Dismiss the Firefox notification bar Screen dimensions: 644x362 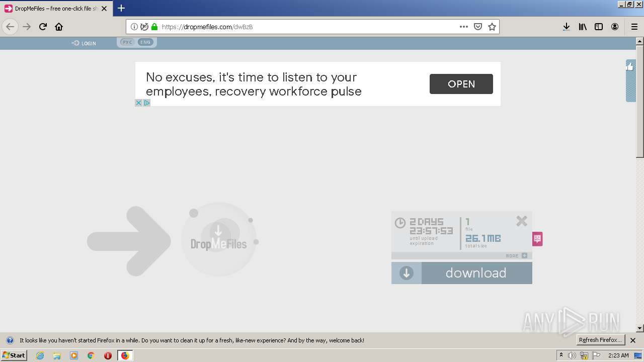pos(633,340)
